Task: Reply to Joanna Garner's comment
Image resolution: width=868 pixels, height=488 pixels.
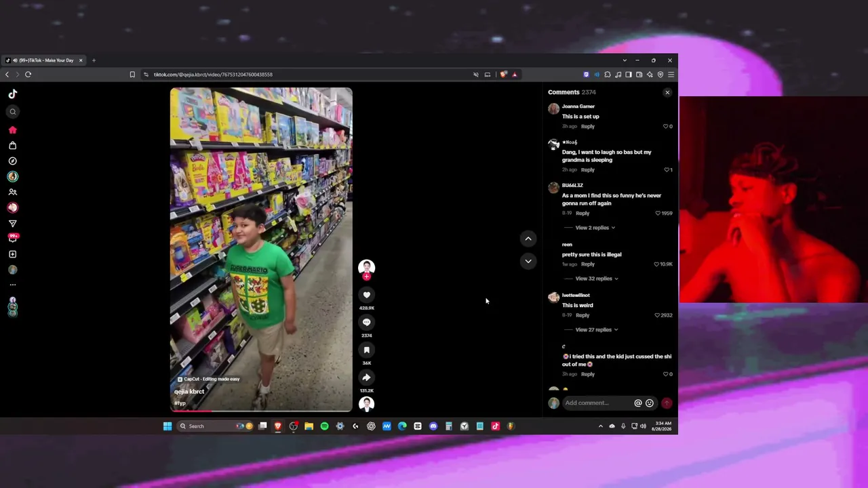Action: click(588, 127)
